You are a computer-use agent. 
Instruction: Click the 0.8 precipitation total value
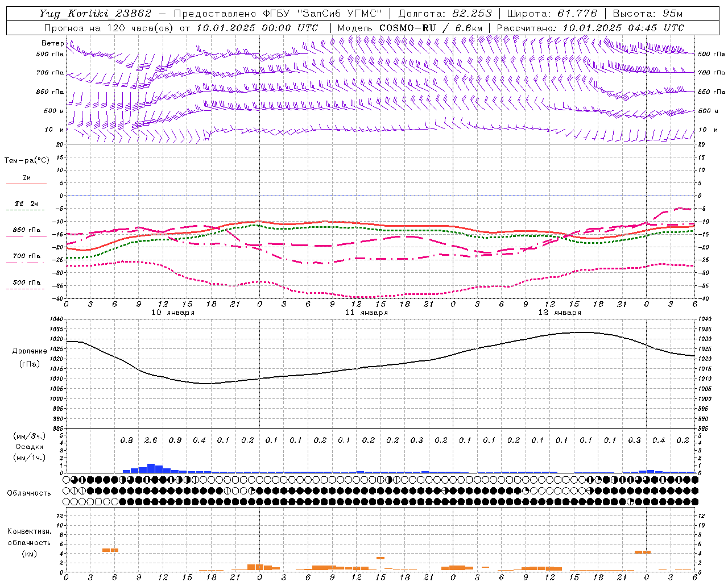(x=127, y=440)
